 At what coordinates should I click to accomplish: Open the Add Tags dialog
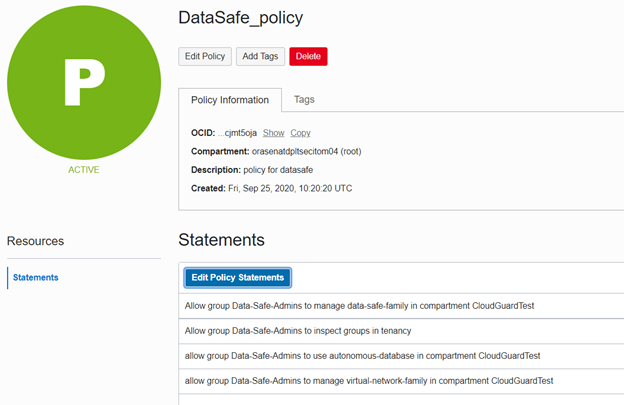260,56
